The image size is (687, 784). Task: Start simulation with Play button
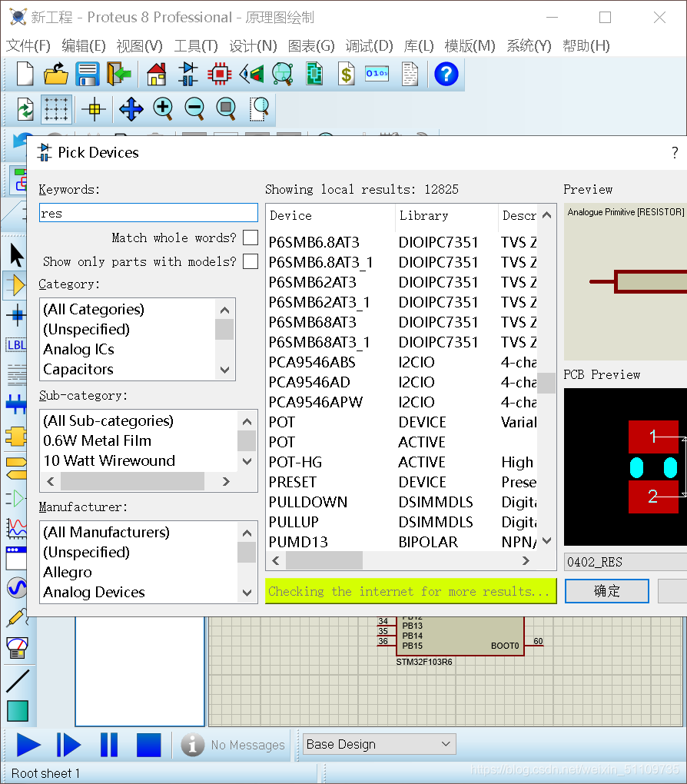tap(28, 745)
